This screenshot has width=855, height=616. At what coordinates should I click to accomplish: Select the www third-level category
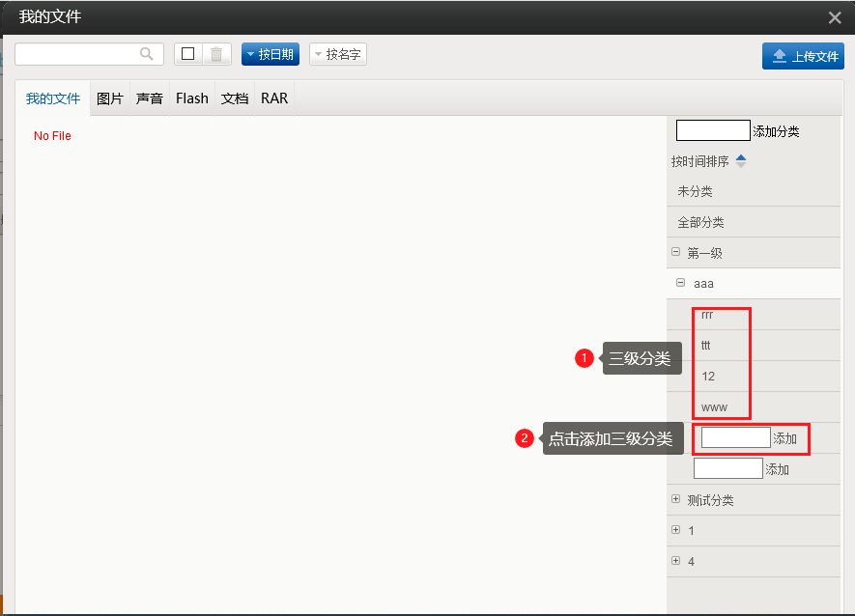714,406
